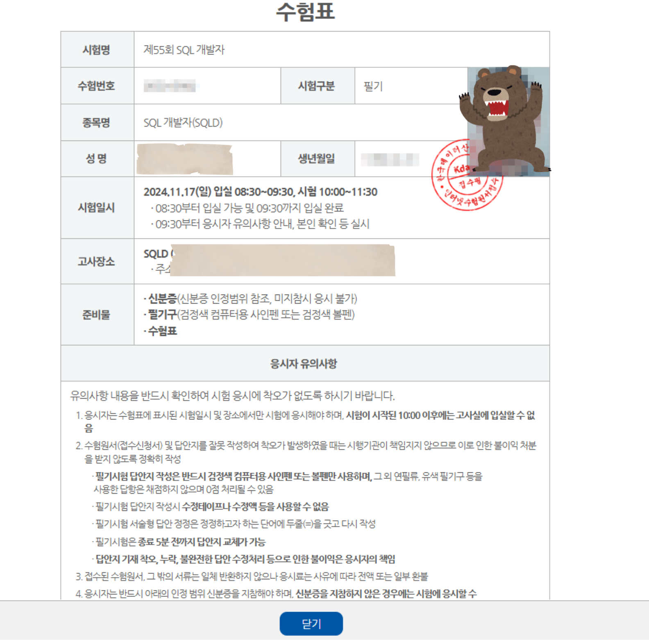This screenshot has width=649, height=644.
Task: Click notice item 2 about 수험원서(접수신청서)
Action: point(306,452)
